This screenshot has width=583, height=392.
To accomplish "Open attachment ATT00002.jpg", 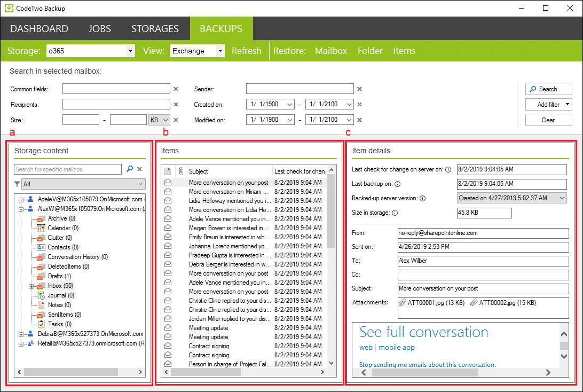I will coord(503,303).
